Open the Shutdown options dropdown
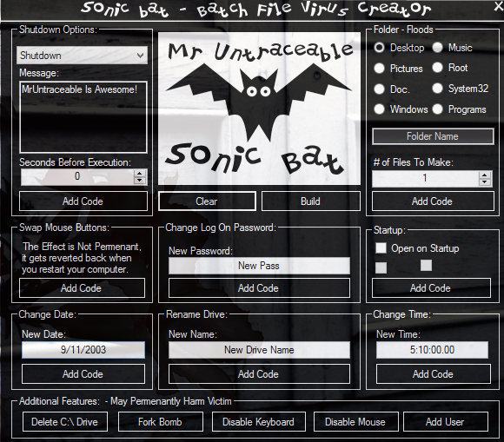Screen dimensions: 504x442 point(83,56)
